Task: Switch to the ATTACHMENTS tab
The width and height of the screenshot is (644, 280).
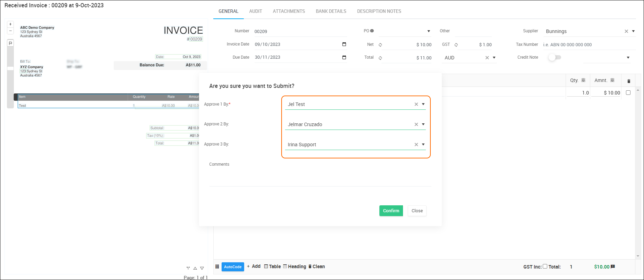Action: tap(289, 11)
